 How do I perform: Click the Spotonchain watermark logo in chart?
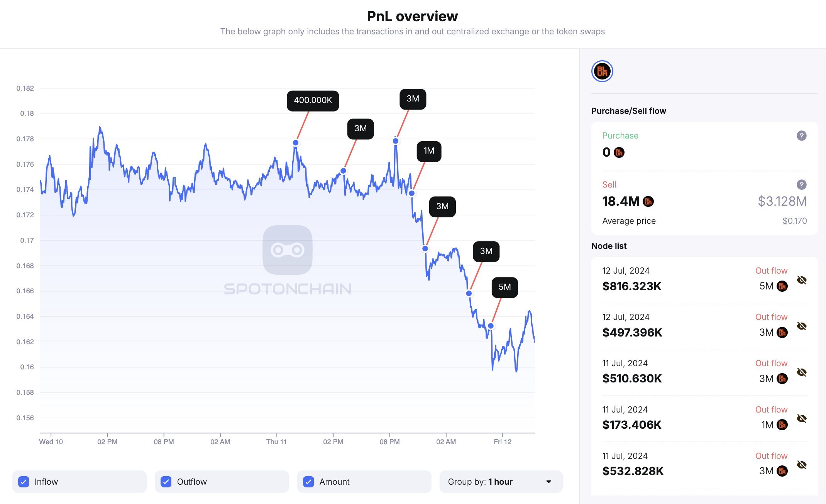pos(288,250)
